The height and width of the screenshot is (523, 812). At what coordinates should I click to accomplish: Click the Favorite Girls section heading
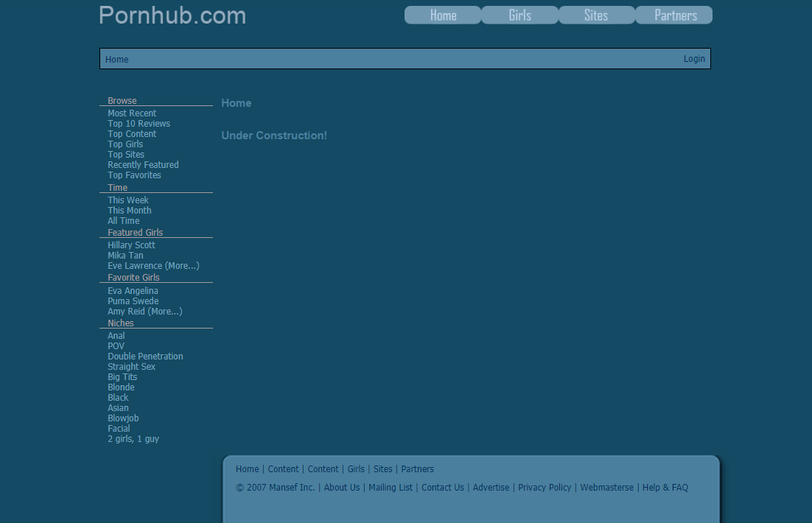(133, 278)
